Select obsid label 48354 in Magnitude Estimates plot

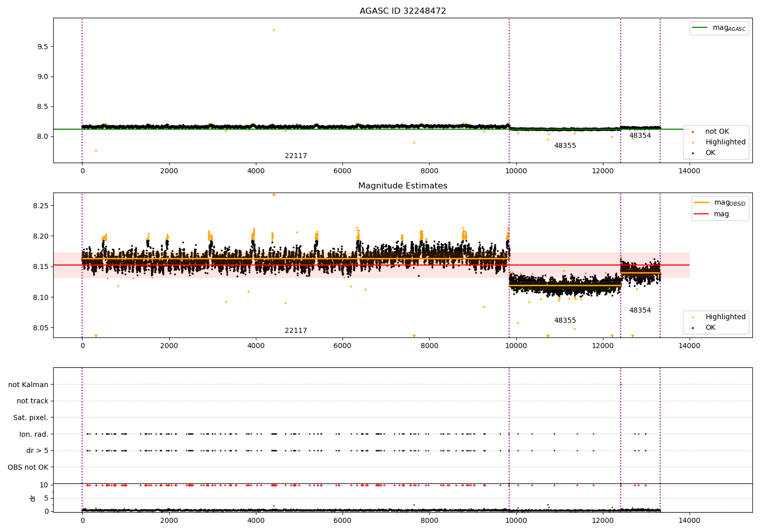point(640,311)
